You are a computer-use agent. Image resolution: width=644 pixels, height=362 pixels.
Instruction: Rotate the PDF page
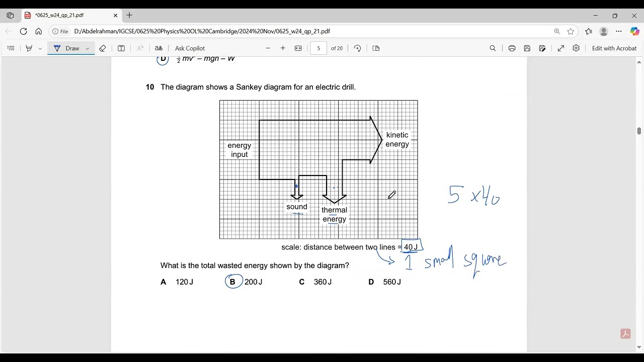click(357, 48)
